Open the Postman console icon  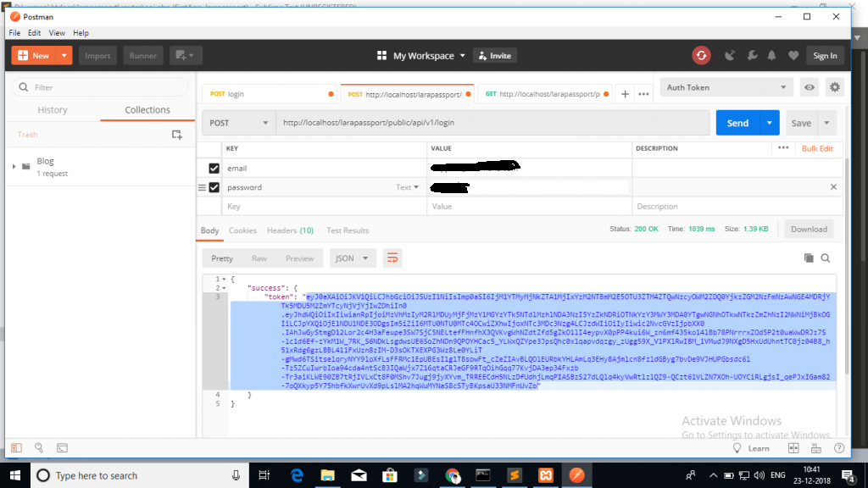tap(62, 447)
